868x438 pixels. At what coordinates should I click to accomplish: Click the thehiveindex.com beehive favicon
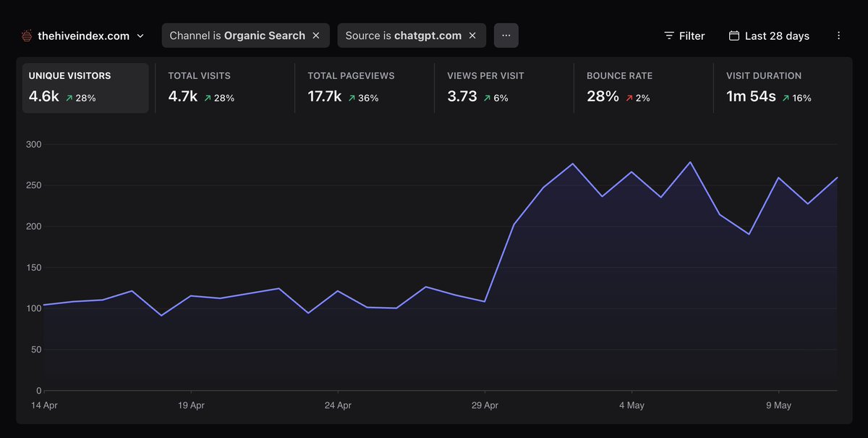point(26,35)
